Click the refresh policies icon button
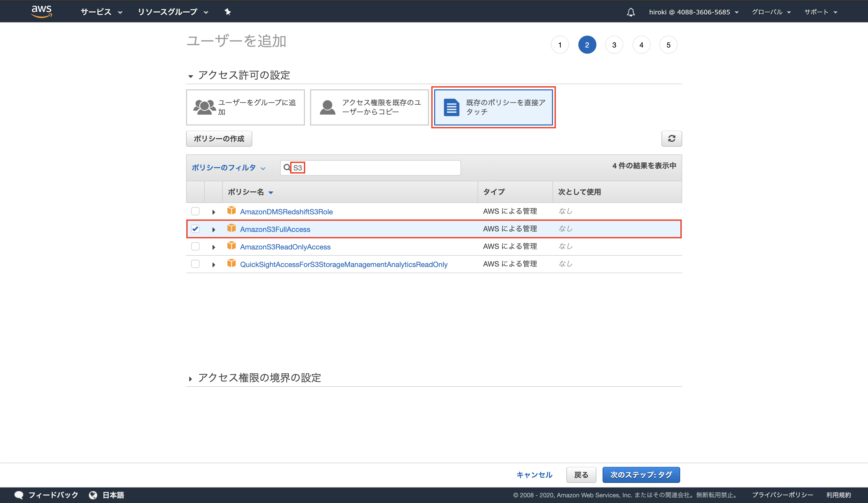Screen dimensions: 868x503 (671, 138)
